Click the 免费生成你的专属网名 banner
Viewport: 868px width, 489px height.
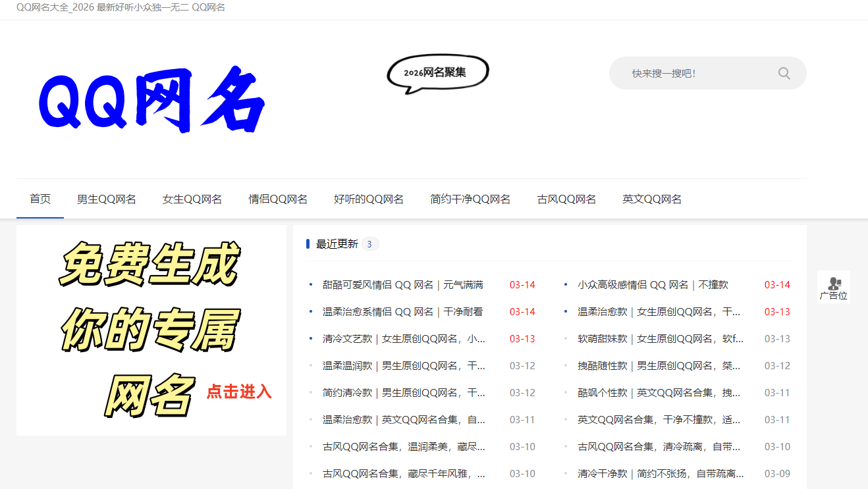pyautogui.click(x=151, y=330)
